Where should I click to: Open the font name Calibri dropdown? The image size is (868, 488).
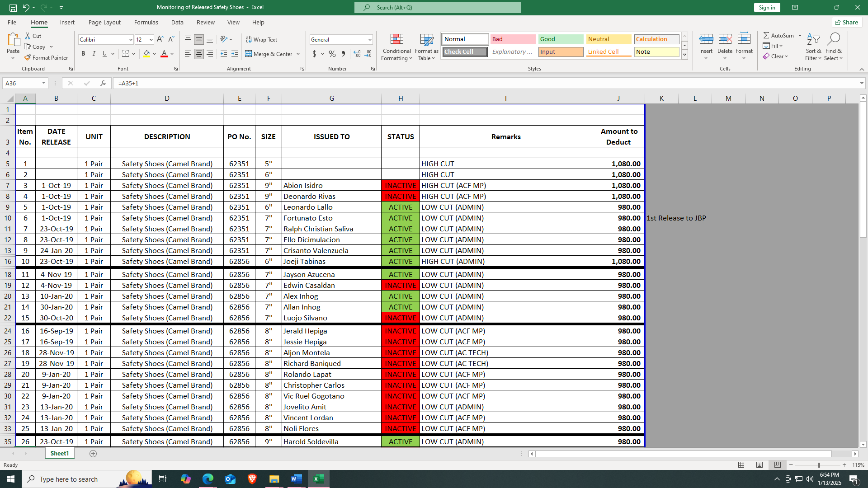coord(131,40)
